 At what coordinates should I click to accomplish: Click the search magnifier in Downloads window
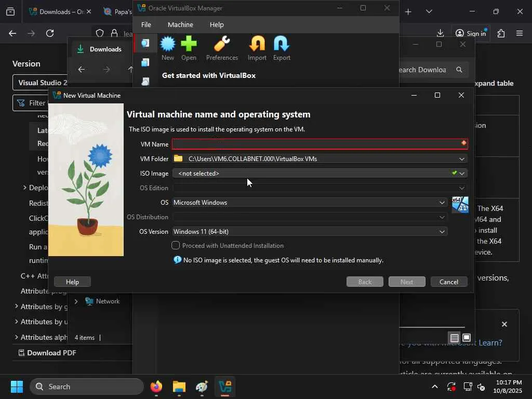click(459, 70)
